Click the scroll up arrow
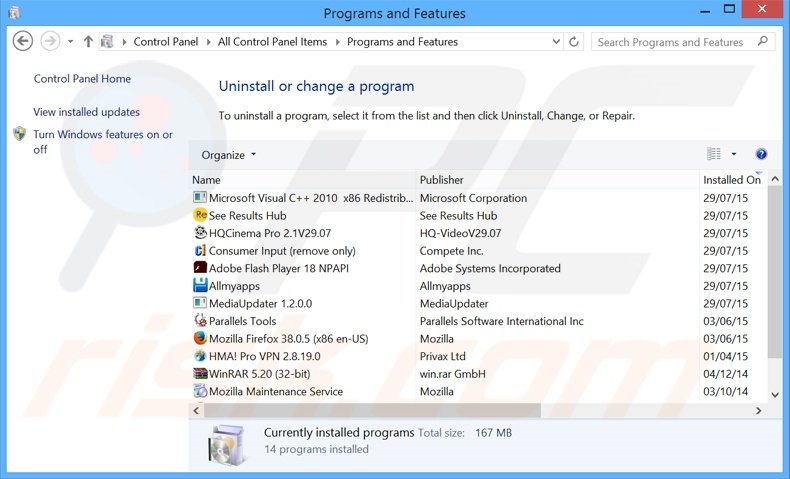Image resolution: width=790 pixels, height=479 pixels. pyautogui.click(x=775, y=179)
